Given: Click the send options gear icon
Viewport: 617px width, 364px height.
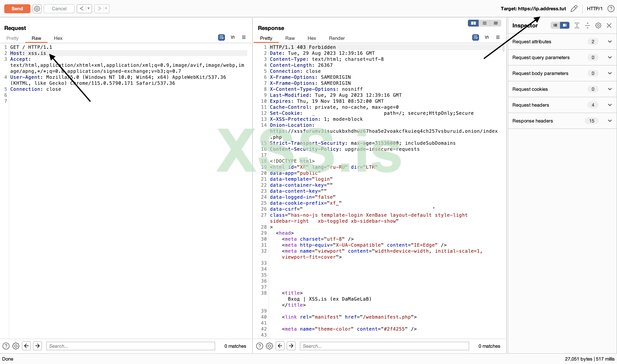Looking at the screenshot, I should point(37,9).
